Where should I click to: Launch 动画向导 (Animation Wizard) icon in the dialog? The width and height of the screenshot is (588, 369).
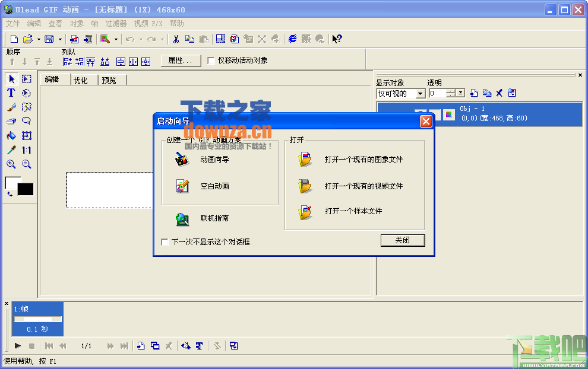[x=182, y=159]
